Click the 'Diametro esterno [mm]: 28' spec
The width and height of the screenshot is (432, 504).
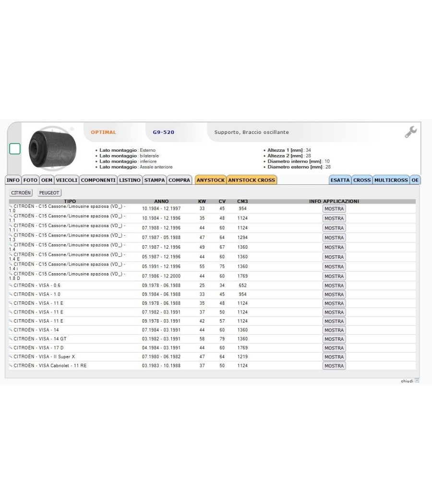click(299, 167)
